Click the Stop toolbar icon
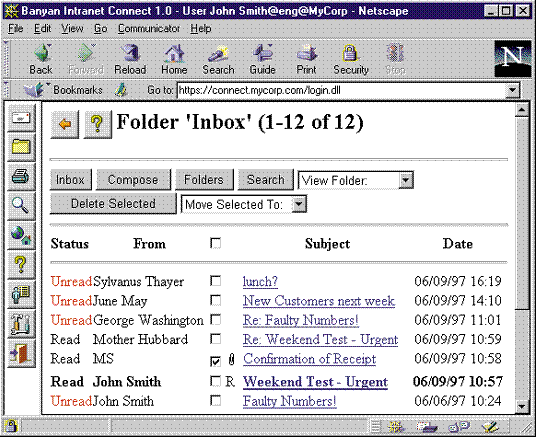536x437 pixels. pyautogui.click(x=395, y=59)
